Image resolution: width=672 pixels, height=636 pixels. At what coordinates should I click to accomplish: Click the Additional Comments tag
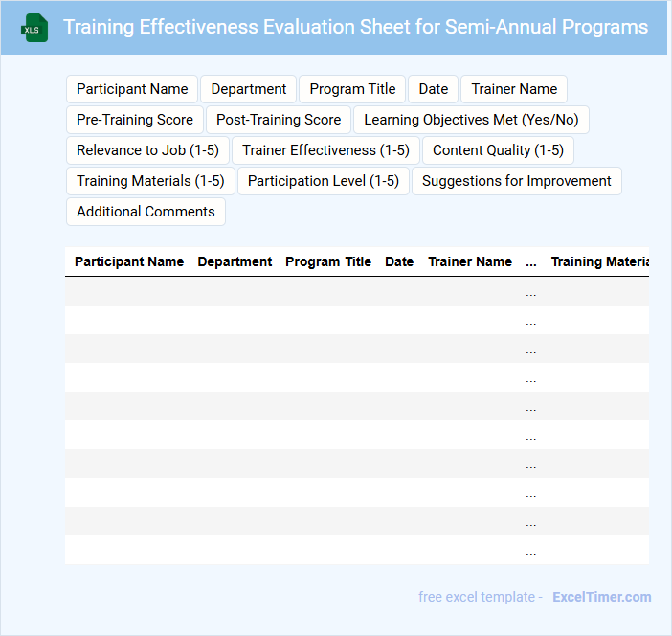(146, 212)
